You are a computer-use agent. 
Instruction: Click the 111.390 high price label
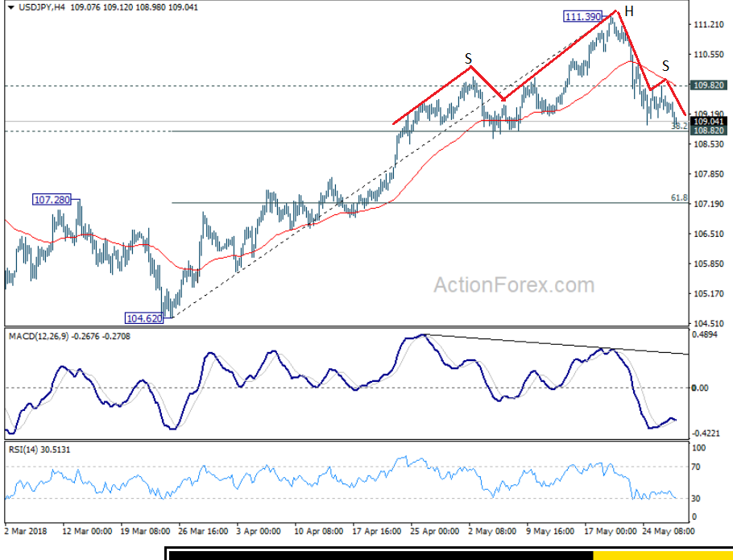pyautogui.click(x=582, y=16)
